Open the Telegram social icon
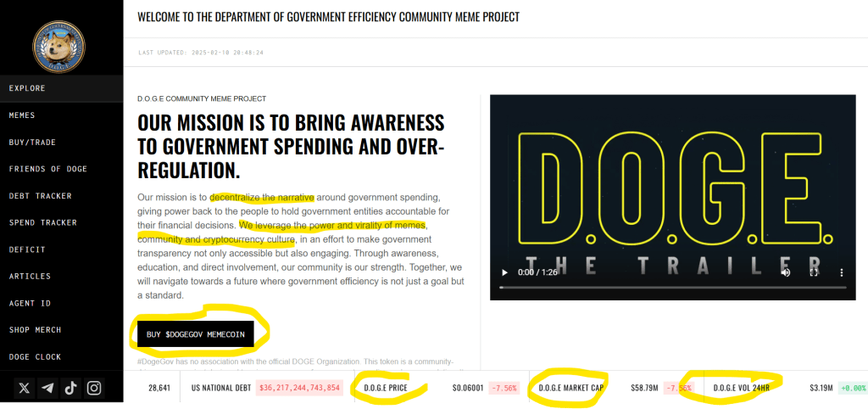 47,388
